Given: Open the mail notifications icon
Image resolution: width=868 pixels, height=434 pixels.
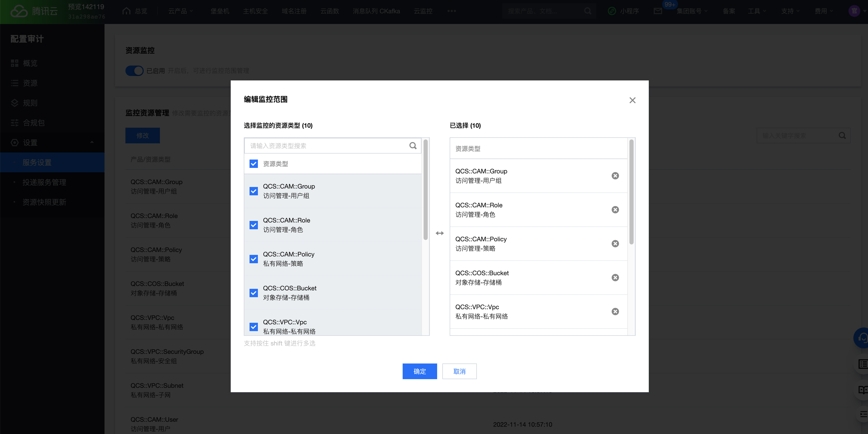Looking at the screenshot, I should [x=658, y=11].
